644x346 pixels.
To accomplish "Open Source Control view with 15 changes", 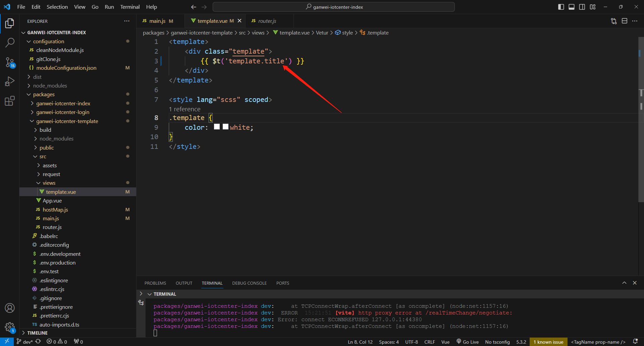I will [x=10, y=62].
